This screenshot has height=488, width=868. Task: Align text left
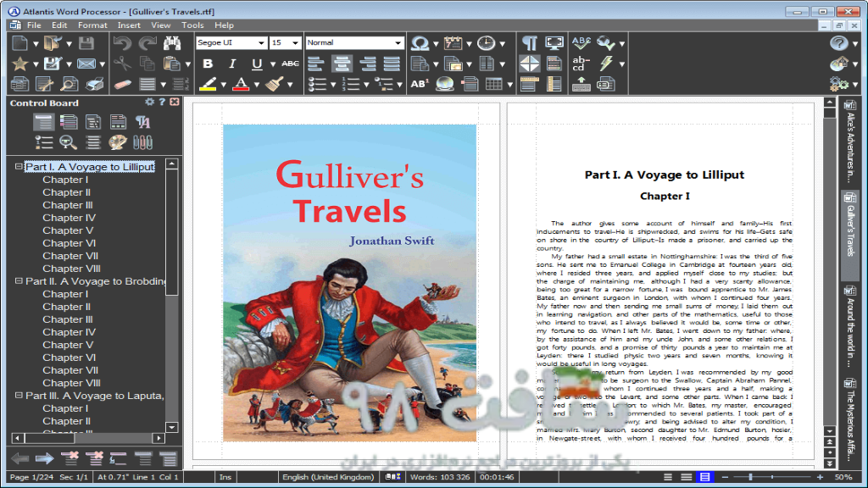pos(316,64)
